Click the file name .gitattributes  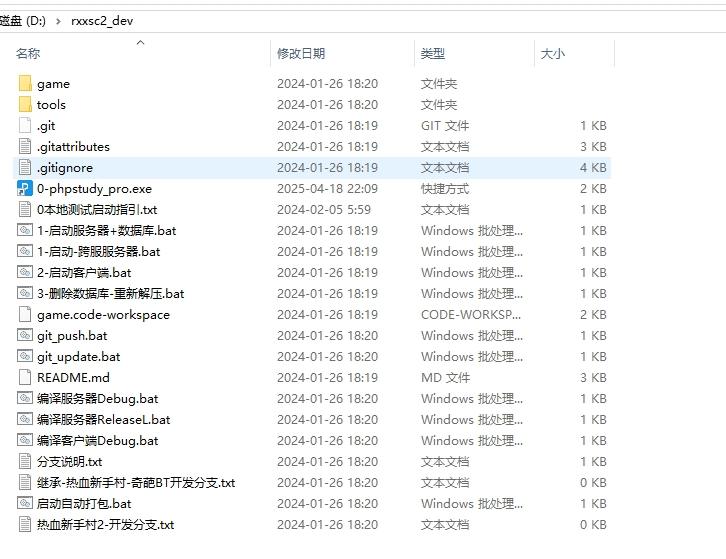tap(73, 147)
